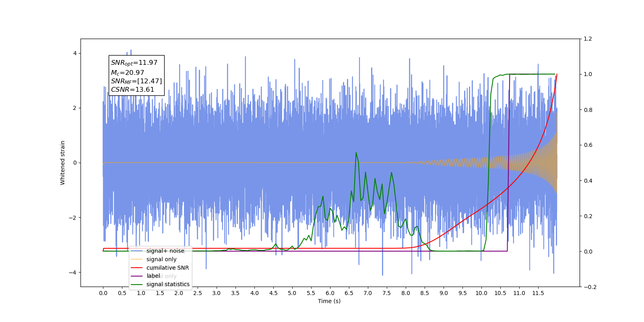Image resolution: width=644 pixels, height=322 pixels.
Task: Click the 11.5 x-axis tick label
Action: 538,293
